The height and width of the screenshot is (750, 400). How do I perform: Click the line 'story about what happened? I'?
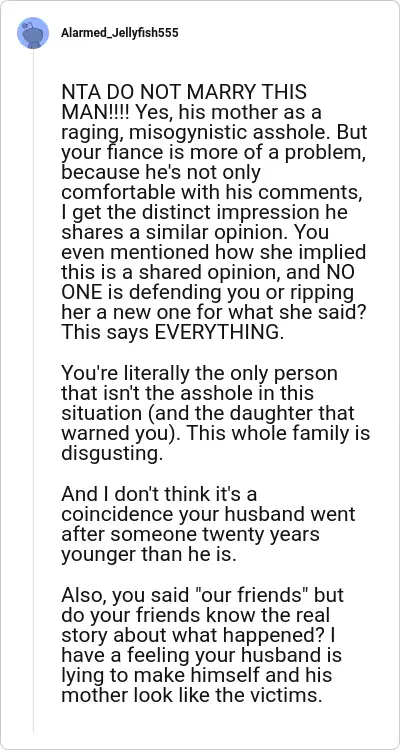(200, 635)
